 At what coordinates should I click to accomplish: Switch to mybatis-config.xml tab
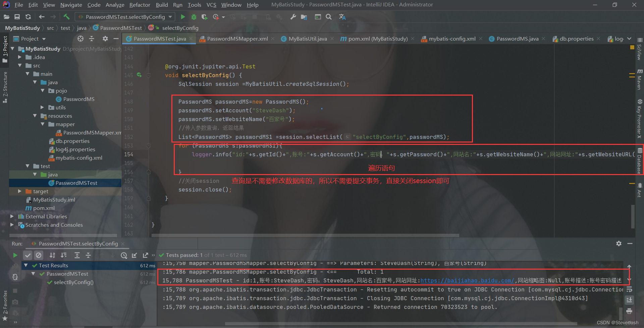click(x=452, y=39)
